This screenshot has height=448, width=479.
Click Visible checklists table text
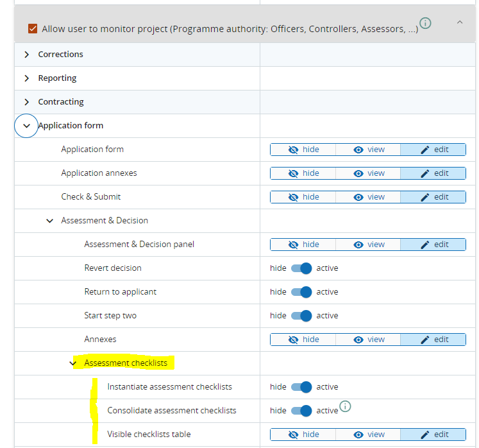[x=149, y=435]
